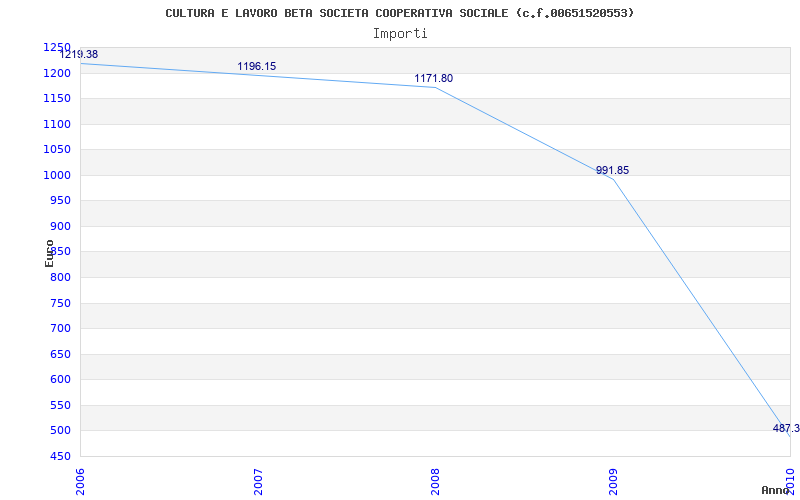The height and width of the screenshot is (500, 800).
Task: Click the 1100 y-axis tick label
Action: 57,124
